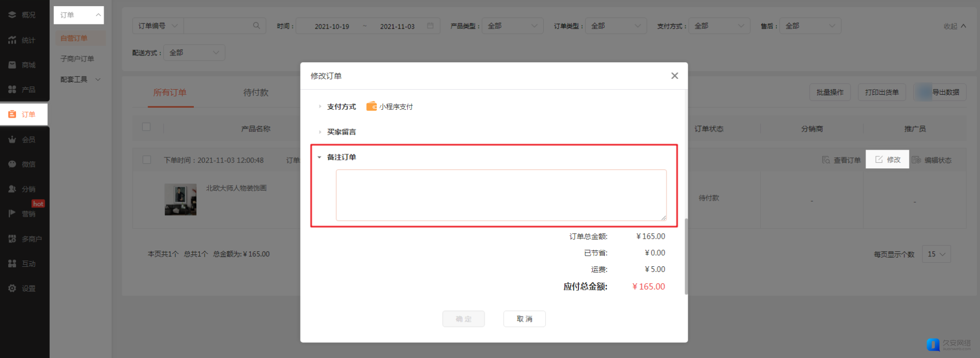Open the calendar icon in date range
980x358 pixels.
(x=430, y=26)
